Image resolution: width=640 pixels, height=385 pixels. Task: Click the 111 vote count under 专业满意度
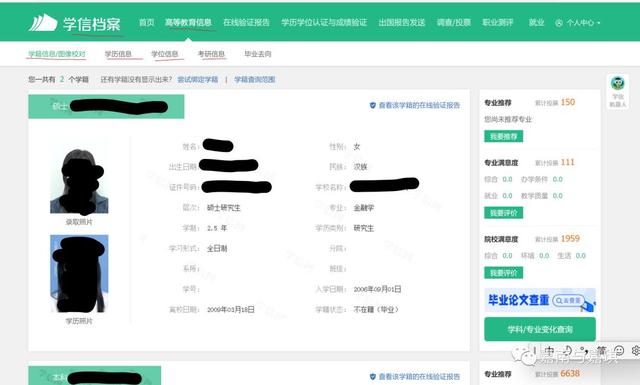click(x=567, y=162)
